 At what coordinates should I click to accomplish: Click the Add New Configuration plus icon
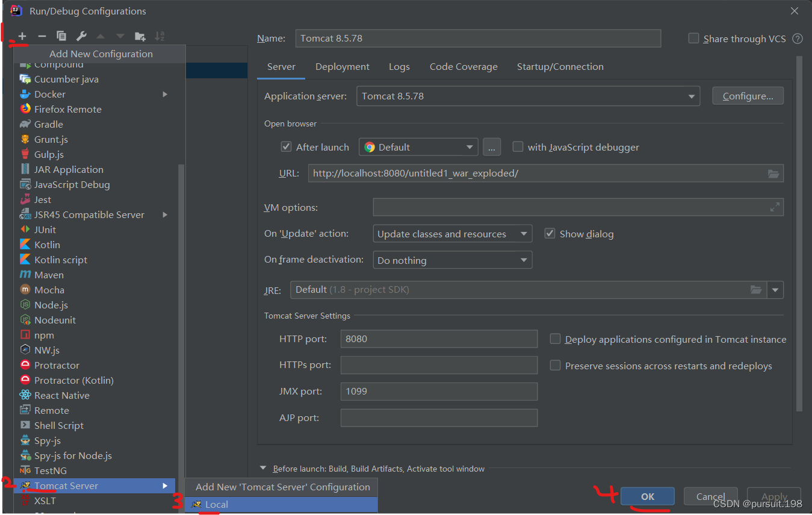tap(22, 36)
